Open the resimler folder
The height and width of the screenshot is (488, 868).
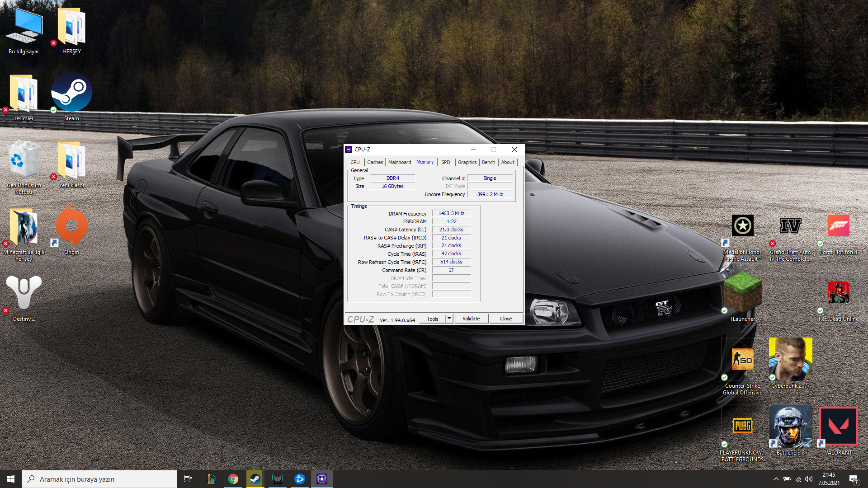tap(24, 97)
